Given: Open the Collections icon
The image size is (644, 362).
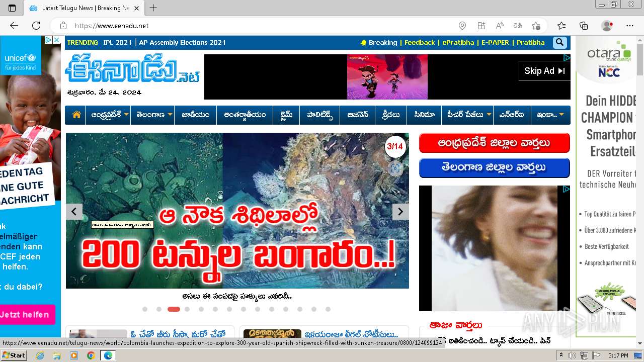Looking at the screenshot, I should click(584, 26).
